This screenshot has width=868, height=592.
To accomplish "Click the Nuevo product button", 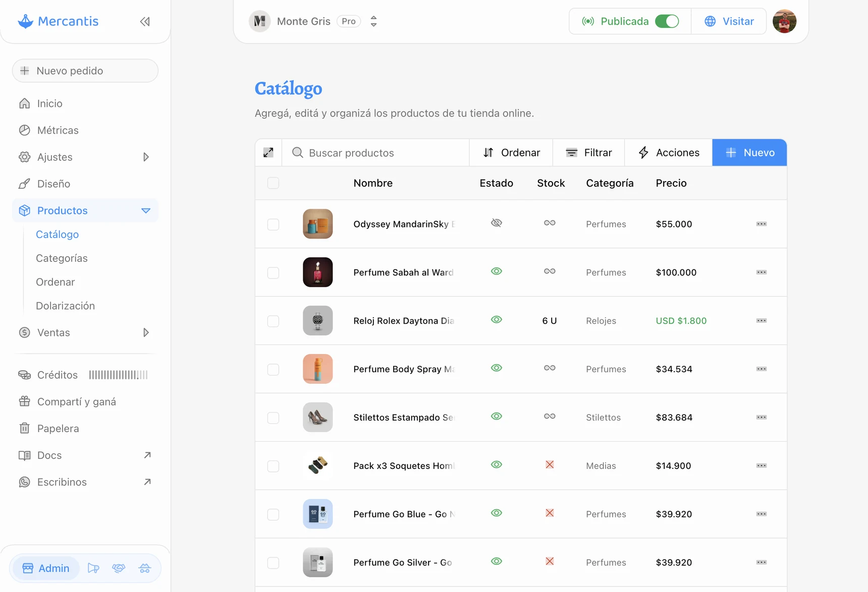I will tap(749, 152).
